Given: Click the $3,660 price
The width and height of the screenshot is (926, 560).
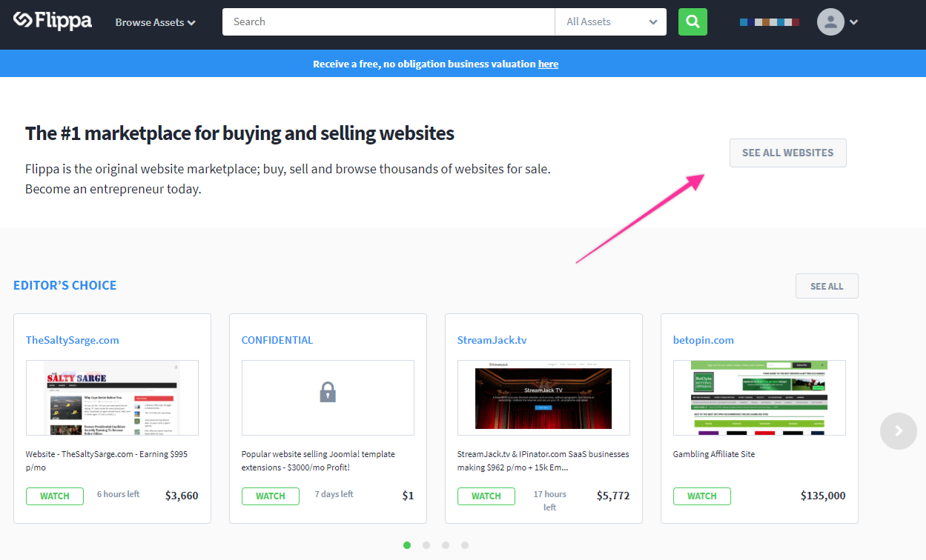Looking at the screenshot, I should (182, 496).
